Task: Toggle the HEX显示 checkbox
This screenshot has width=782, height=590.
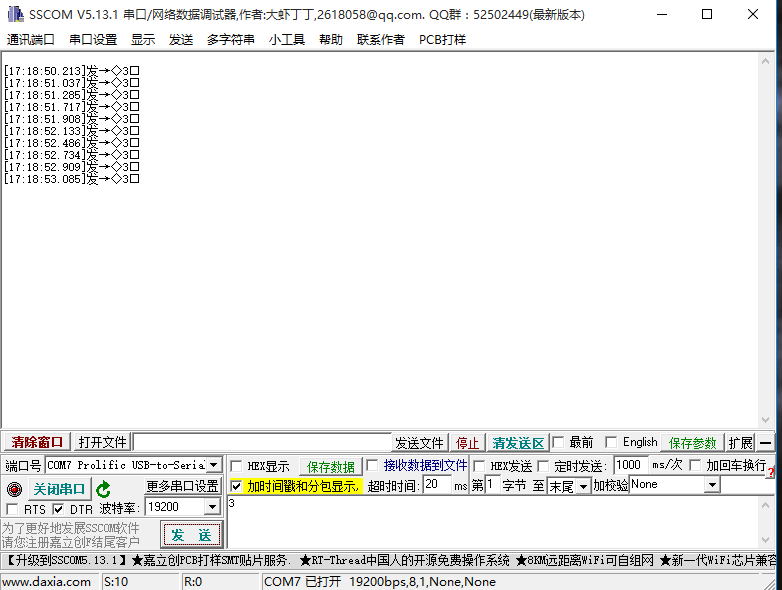Action: [236, 466]
